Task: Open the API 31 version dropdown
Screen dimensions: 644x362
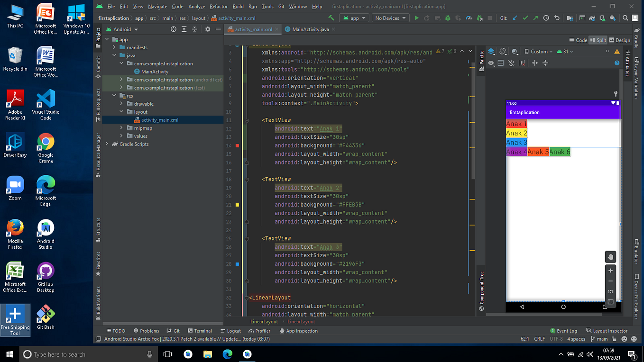Action: (x=565, y=51)
